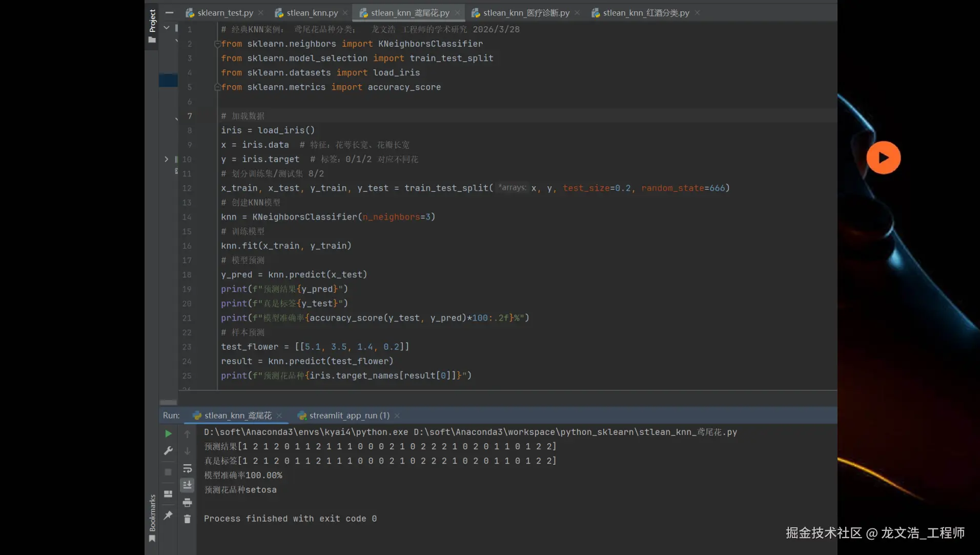Close the stlean_knn_医疗诊断.py tab

point(577,13)
